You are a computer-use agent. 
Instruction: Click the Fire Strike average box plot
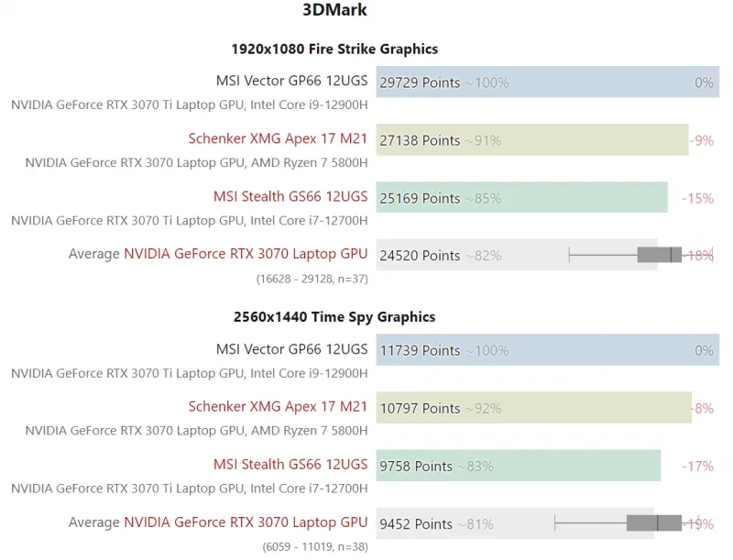coord(659,255)
